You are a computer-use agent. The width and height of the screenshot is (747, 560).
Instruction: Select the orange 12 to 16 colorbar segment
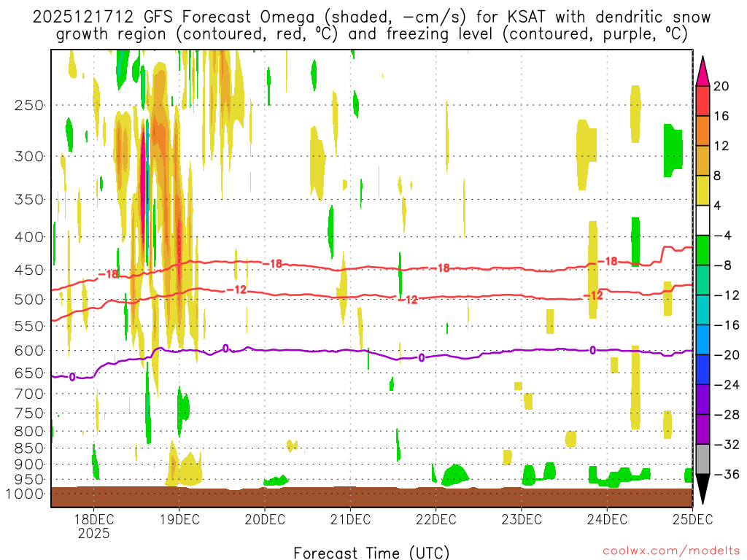pyautogui.click(x=703, y=131)
